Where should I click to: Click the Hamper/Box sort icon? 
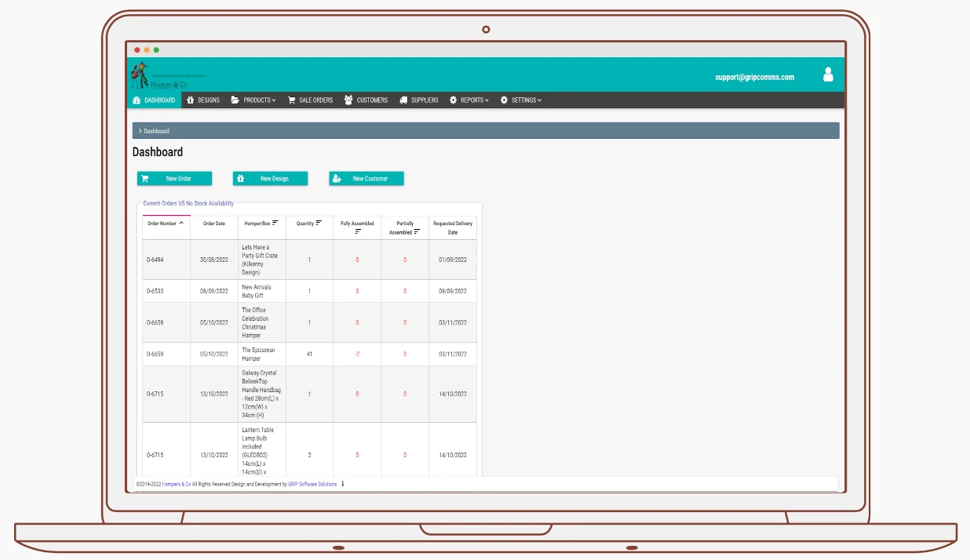point(275,223)
